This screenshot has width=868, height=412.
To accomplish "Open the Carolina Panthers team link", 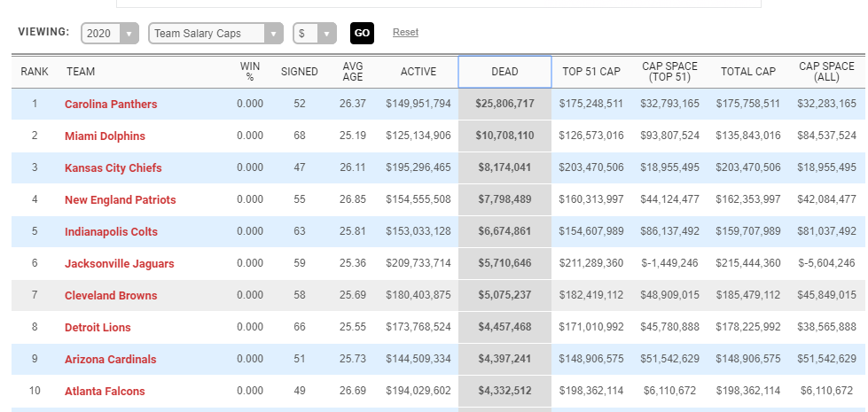I will (111, 104).
